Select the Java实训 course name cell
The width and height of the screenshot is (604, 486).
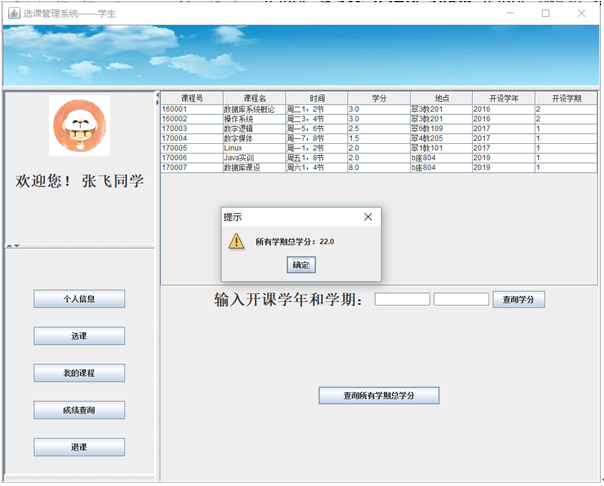point(254,158)
